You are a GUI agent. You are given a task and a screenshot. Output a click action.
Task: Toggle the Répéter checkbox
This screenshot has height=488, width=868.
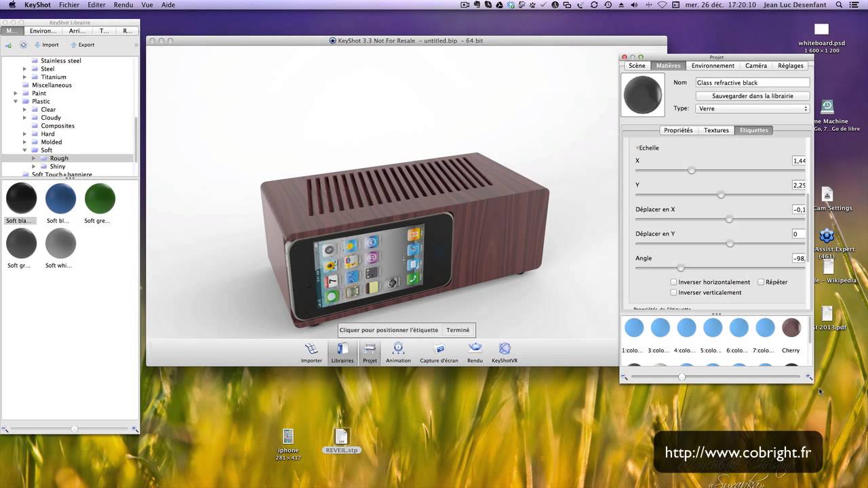tap(761, 282)
